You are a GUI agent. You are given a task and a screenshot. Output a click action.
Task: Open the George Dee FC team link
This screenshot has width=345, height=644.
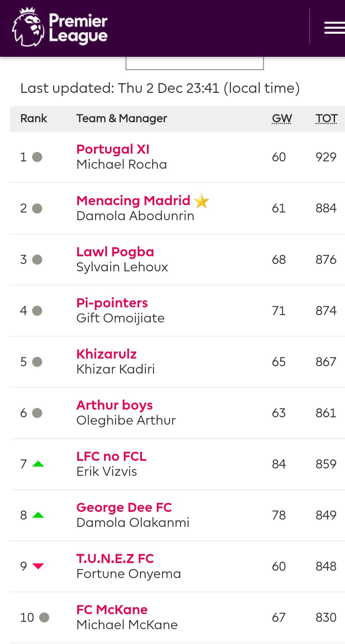tap(124, 507)
